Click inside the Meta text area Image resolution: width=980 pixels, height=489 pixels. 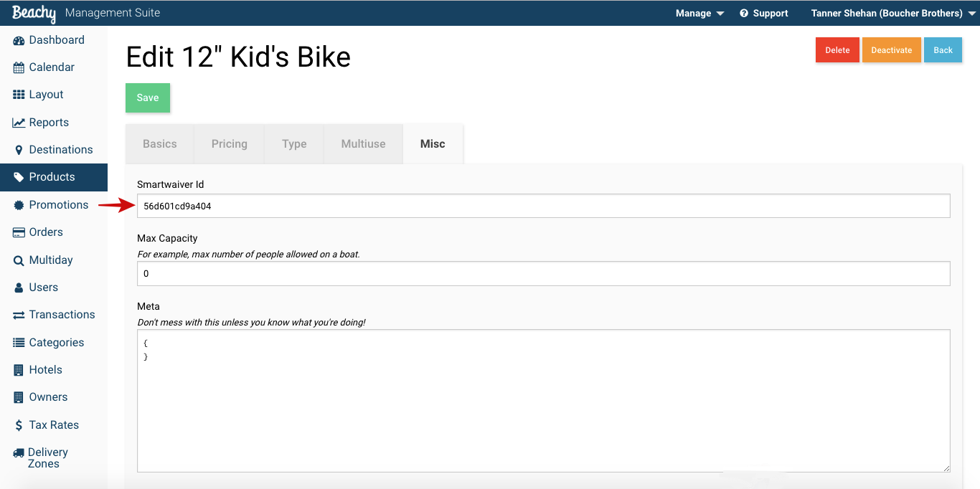point(543,401)
